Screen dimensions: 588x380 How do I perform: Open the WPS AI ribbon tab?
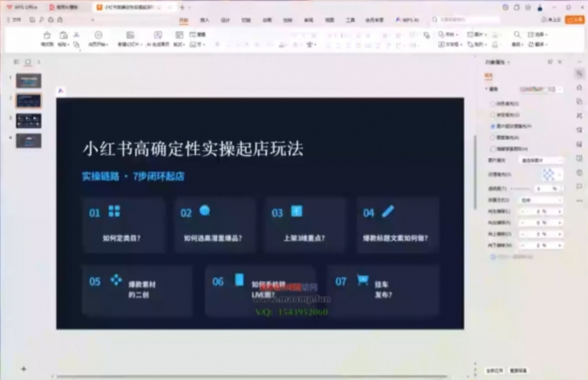click(407, 20)
